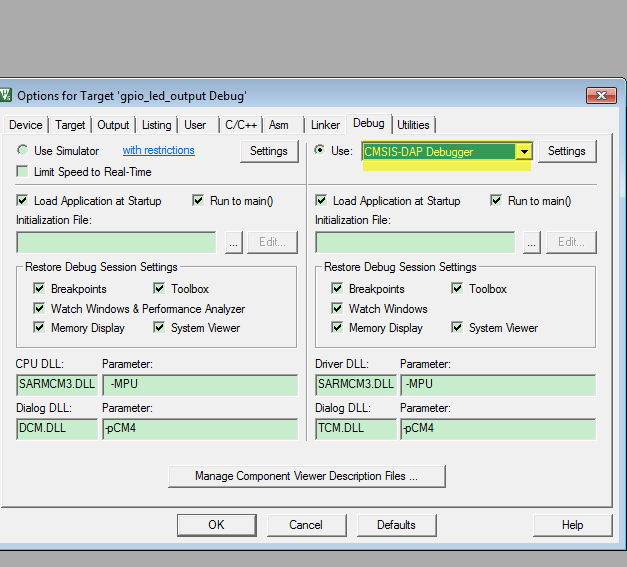627x567 pixels.
Task: Browse for debugger initialization file
Action: coord(531,242)
